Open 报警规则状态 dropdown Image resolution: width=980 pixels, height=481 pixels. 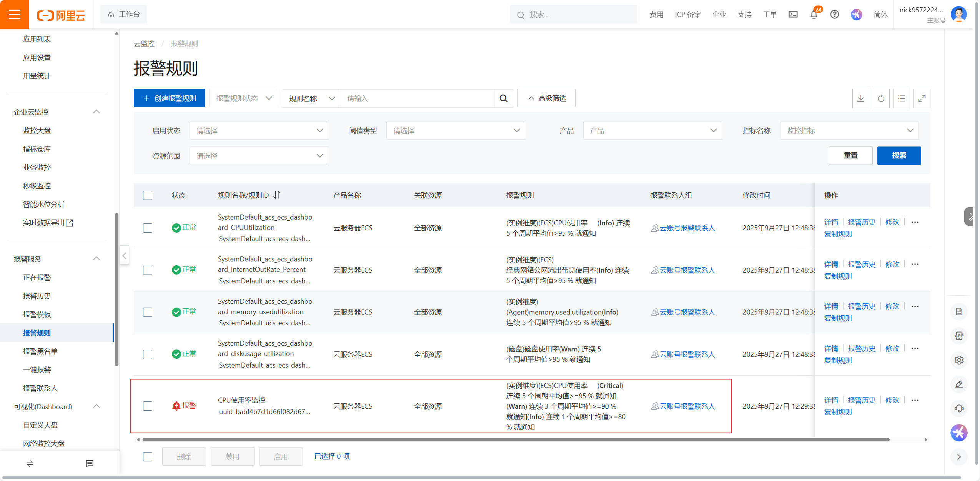243,98
